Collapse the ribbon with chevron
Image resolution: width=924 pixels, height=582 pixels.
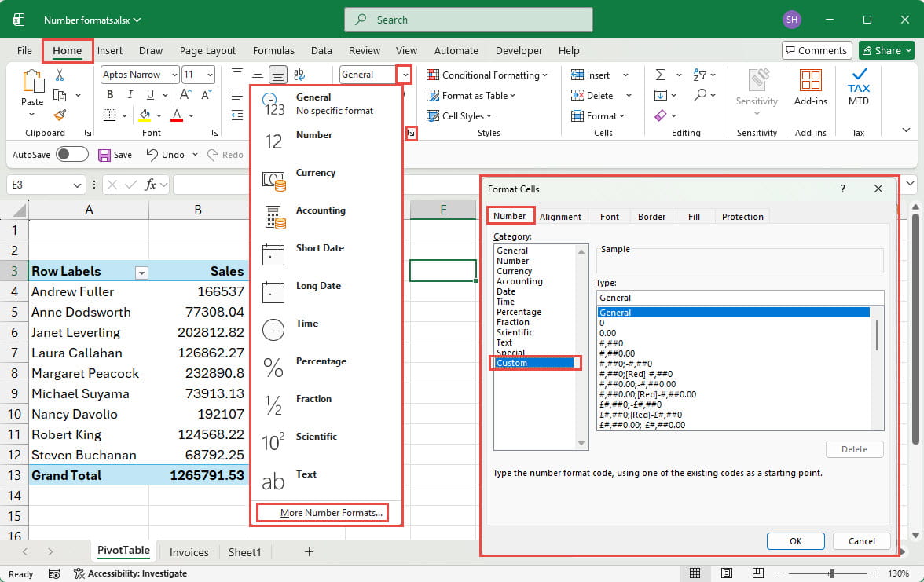click(907, 130)
